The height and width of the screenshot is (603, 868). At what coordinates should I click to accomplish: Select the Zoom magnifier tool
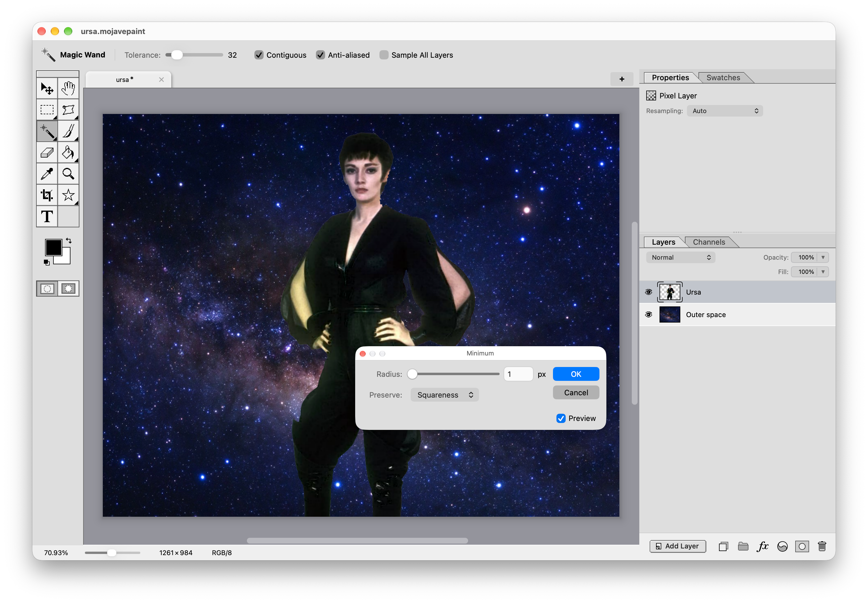(68, 174)
